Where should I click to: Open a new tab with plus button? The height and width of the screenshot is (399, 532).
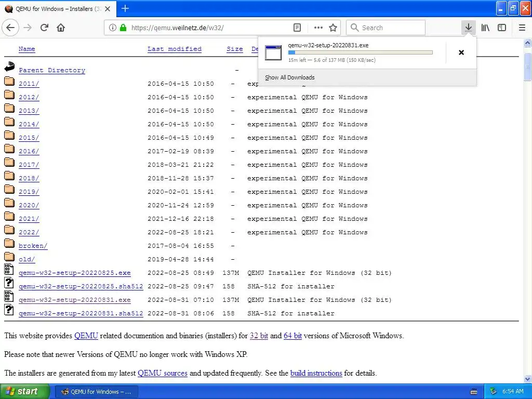[x=125, y=8]
